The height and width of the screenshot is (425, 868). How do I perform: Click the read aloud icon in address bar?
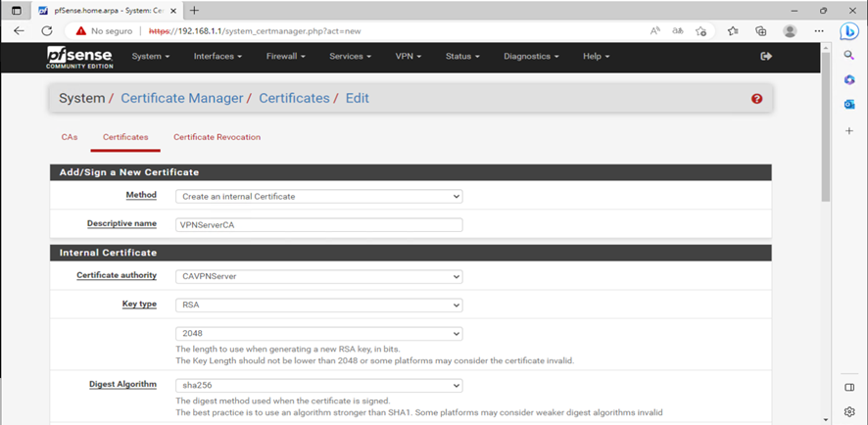tap(654, 31)
